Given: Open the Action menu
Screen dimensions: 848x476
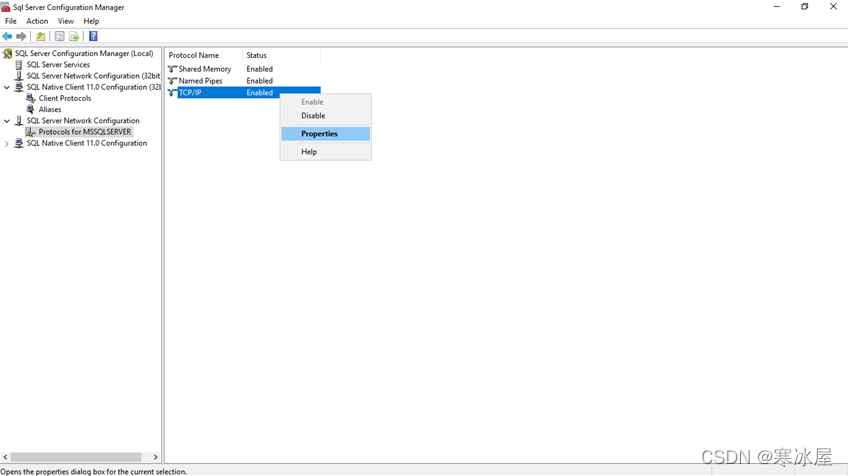Looking at the screenshot, I should 37,21.
